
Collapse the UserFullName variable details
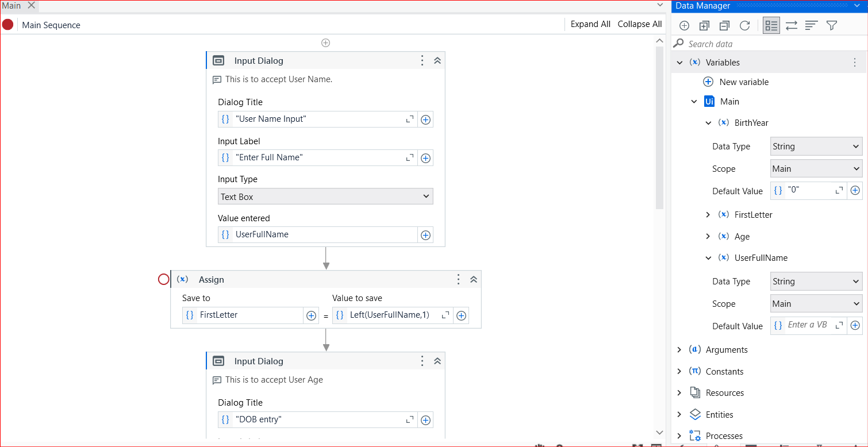708,257
